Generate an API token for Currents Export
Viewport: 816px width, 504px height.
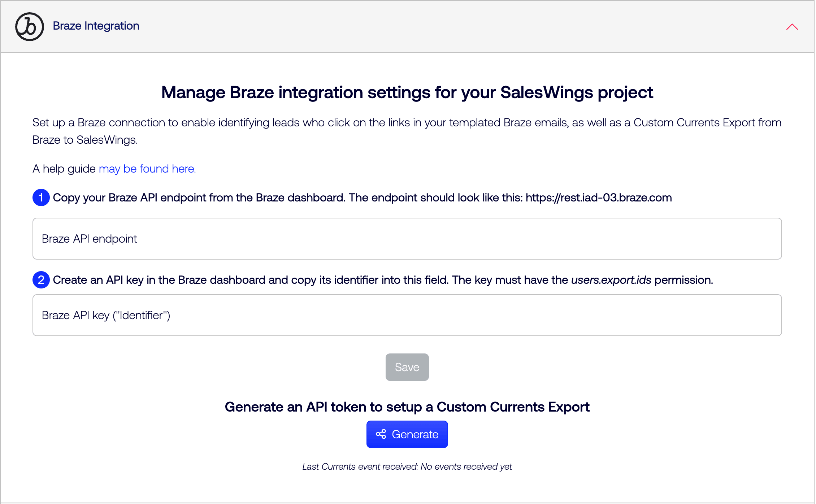(407, 434)
